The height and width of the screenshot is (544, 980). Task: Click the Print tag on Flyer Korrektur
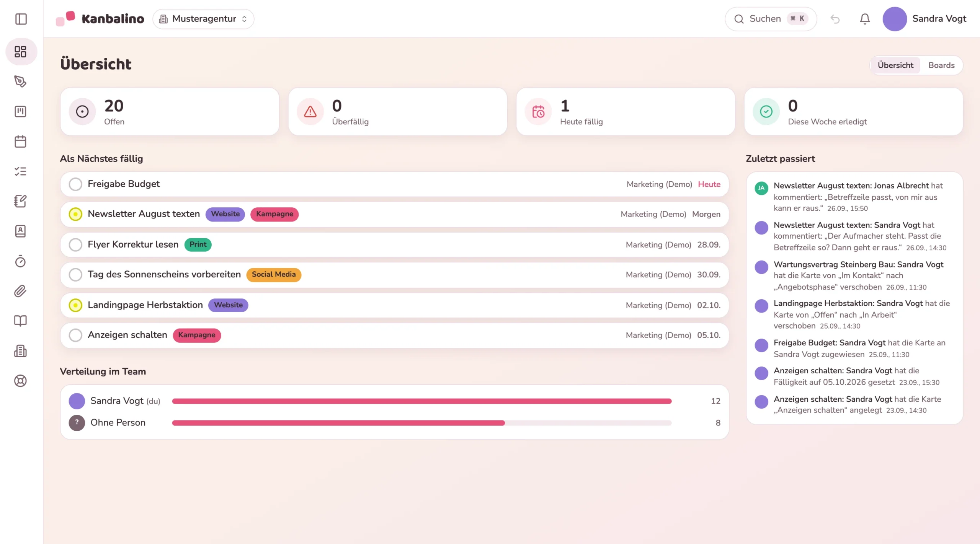[198, 244]
